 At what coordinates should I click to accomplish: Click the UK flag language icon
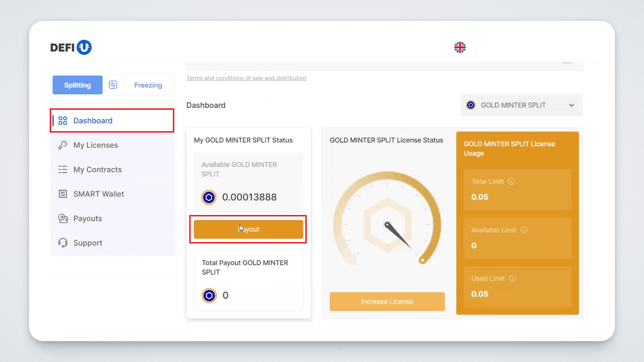point(460,47)
